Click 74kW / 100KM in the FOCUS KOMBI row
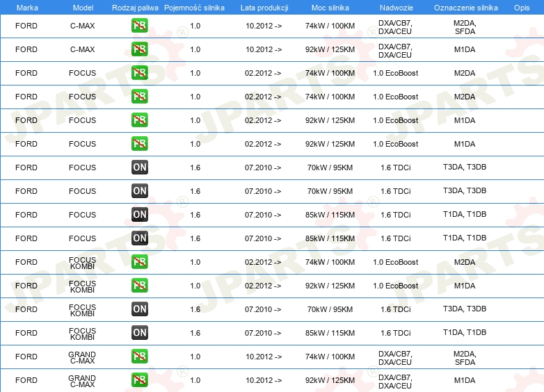 [330, 262]
